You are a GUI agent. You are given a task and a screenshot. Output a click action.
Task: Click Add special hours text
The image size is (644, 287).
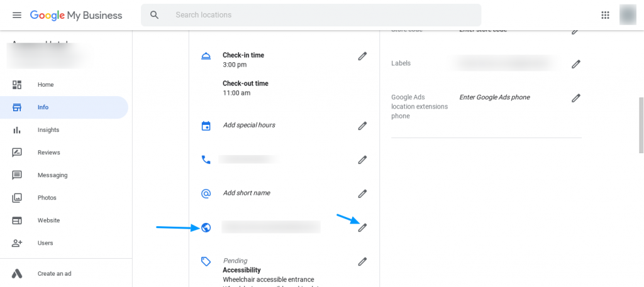coord(249,125)
